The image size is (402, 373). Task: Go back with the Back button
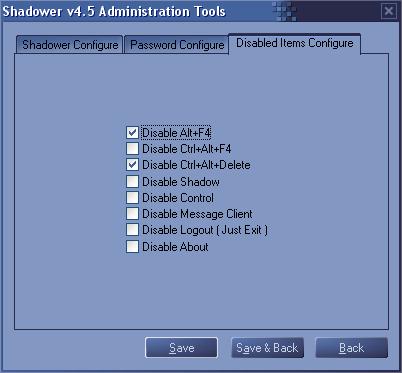click(352, 348)
